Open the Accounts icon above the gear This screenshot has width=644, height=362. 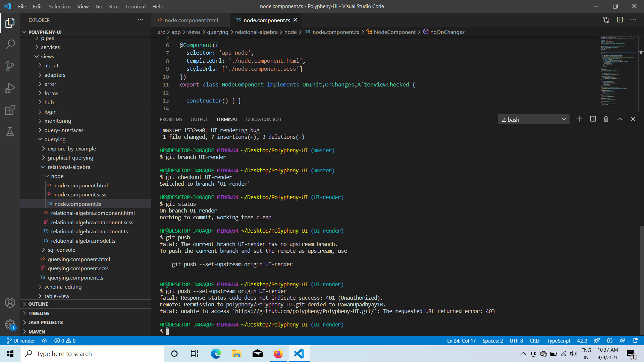[x=10, y=303]
